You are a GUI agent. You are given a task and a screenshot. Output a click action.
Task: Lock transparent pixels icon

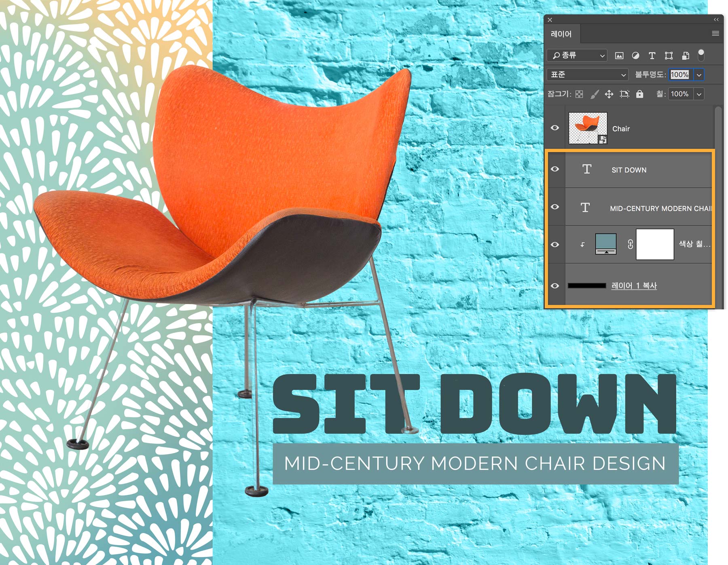(x=580, y=94)
